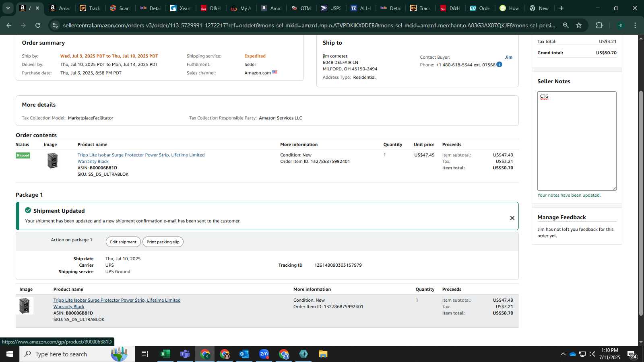Image resolution: width=644 pixels, height=362 pixels.
Task: Click product thumbnail in Order contents
Action: (x=53, y=160)
